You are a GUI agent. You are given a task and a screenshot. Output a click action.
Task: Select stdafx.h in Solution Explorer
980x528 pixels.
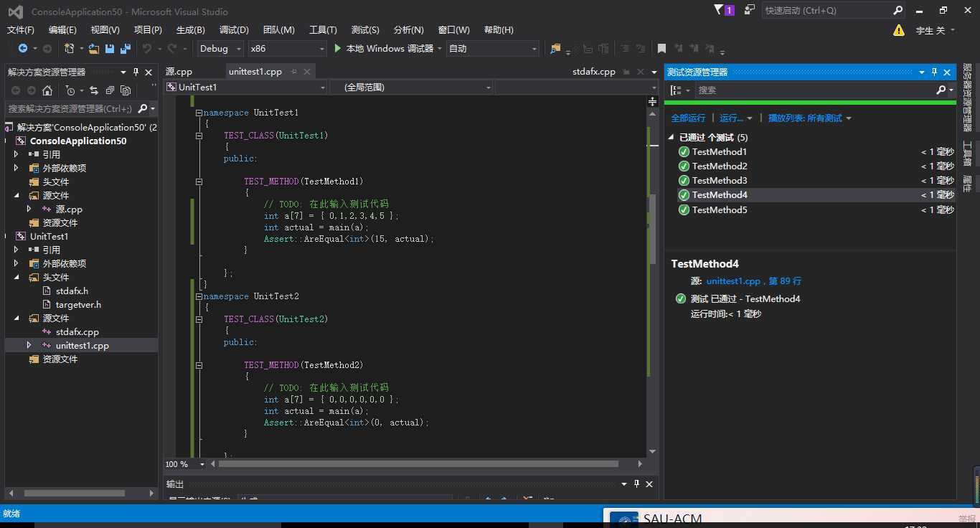[x=72, y=291]
